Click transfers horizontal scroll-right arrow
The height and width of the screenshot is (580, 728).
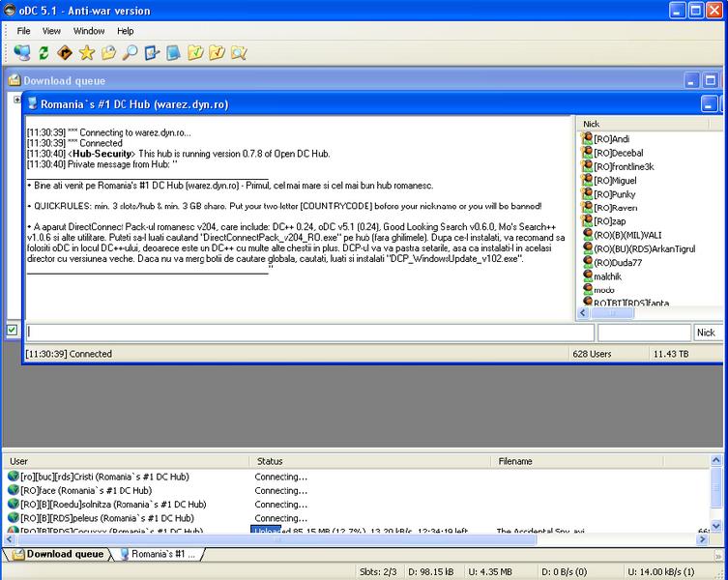703,539
